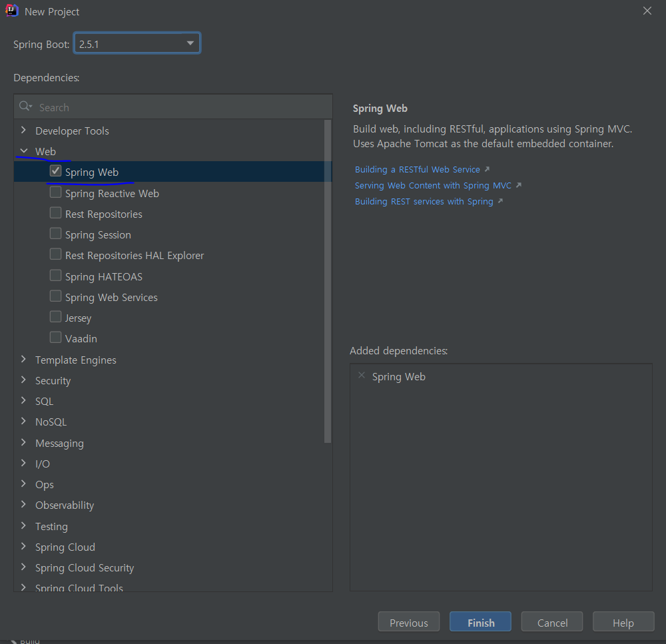Image resolution: width=666 pixels, height=644 pixels.
Task: Open Building REST services with Spring link
Action: 424,201
